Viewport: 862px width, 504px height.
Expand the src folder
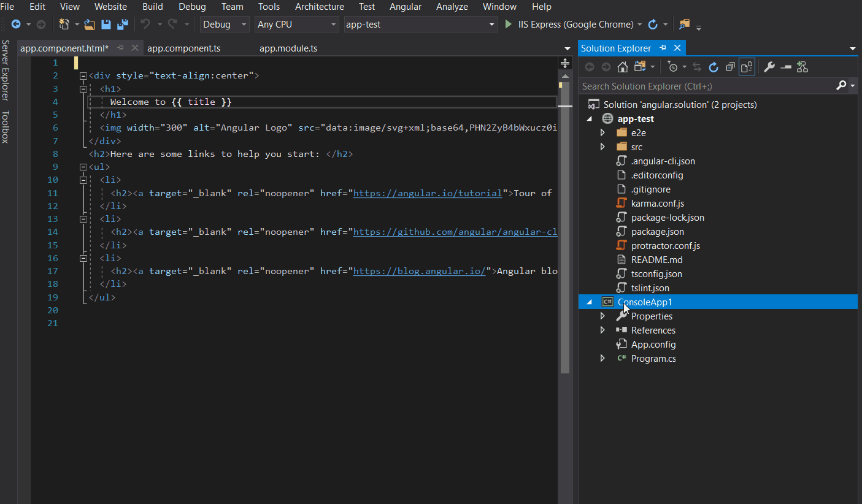[602, 146]
